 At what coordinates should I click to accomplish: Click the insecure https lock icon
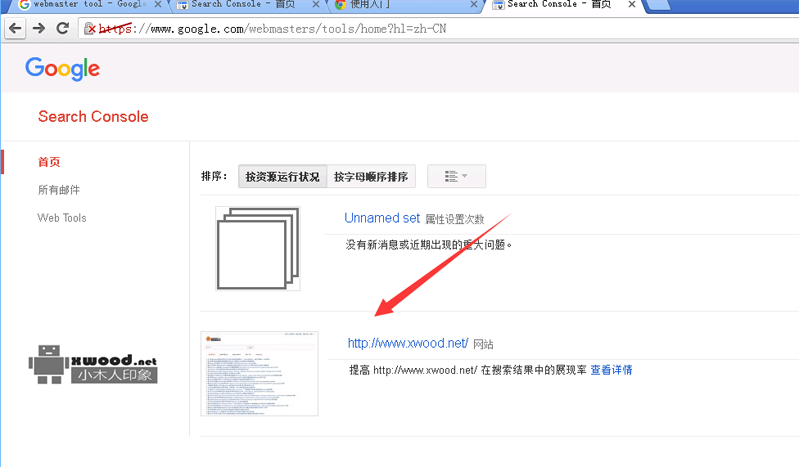point(90,29)
